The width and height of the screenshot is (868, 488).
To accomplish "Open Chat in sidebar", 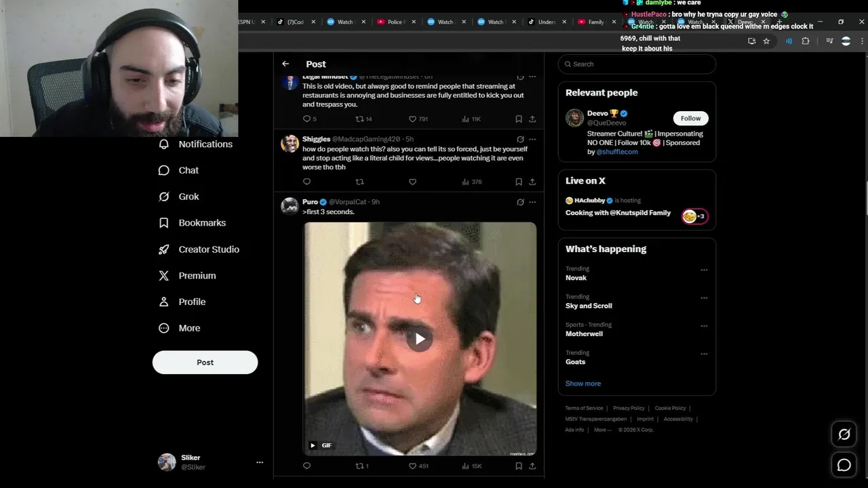I will click(x=179, y=170).
